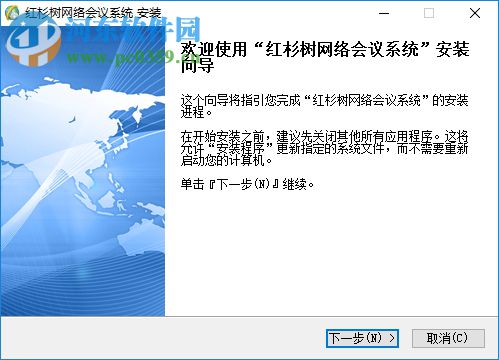Close the 红杉树网络会议系统 installer window
The height and width of the screenshot is (360, 499).
click(x=475, y=13)
